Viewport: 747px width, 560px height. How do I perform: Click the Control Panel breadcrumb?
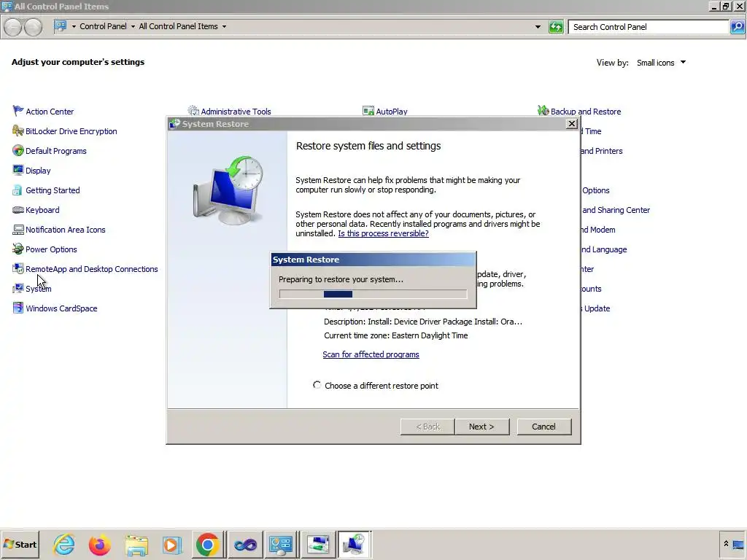[103, 27]
